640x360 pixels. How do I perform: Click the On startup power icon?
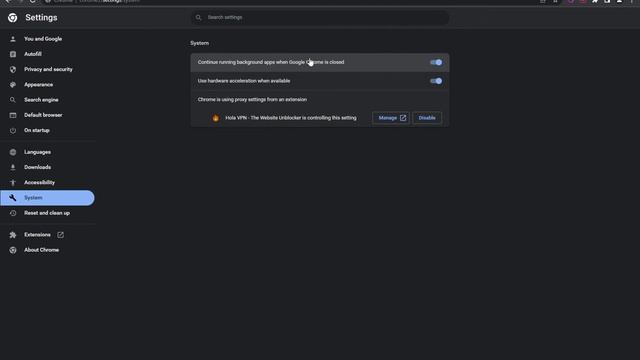tap(13, 131)
